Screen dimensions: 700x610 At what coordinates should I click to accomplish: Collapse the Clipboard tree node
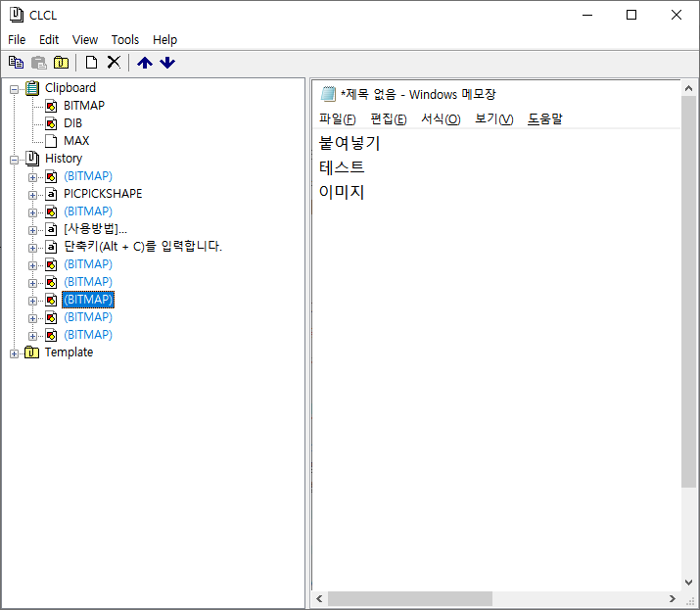click(x=15, y=89)
